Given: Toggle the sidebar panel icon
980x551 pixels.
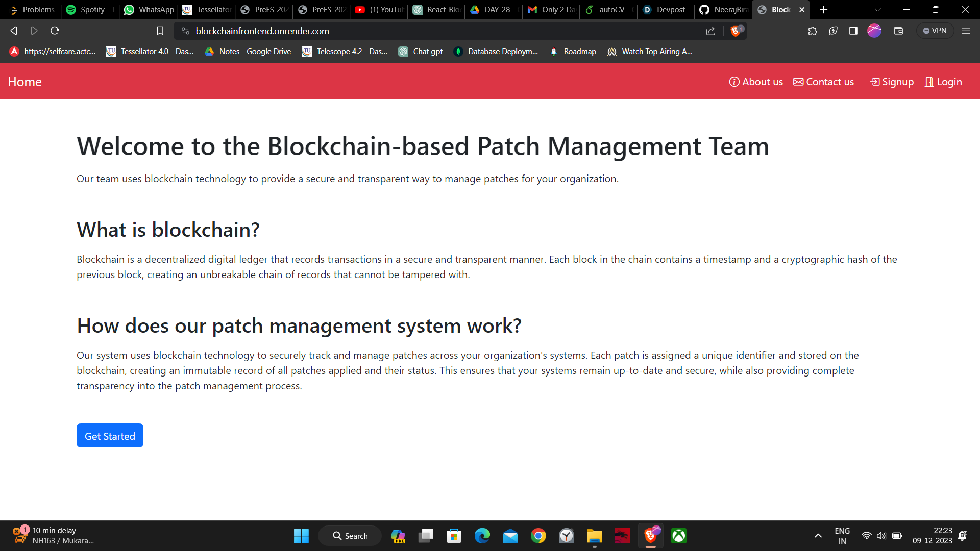Looking at the screenshot, I should 853,31.
